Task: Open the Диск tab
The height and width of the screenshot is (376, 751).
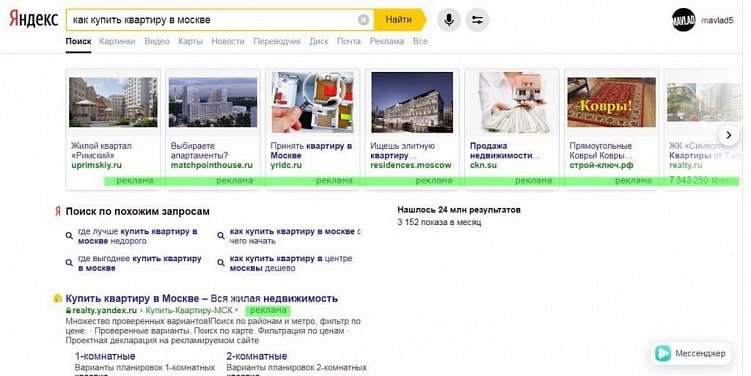Action: tap(319, 41)
